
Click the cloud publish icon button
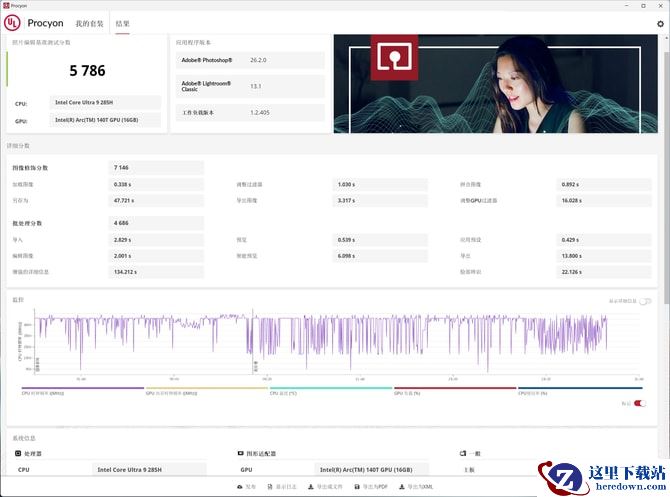[246, 487]
